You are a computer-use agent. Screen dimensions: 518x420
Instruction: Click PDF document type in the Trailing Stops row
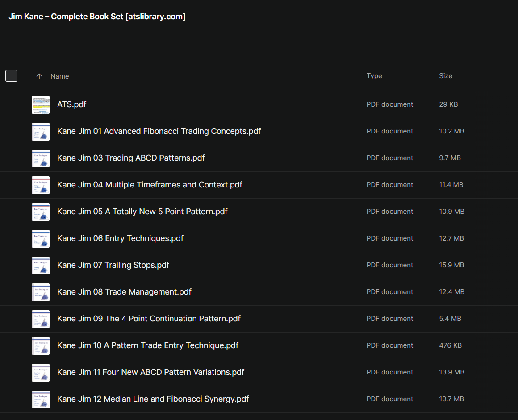pos(390,265)
